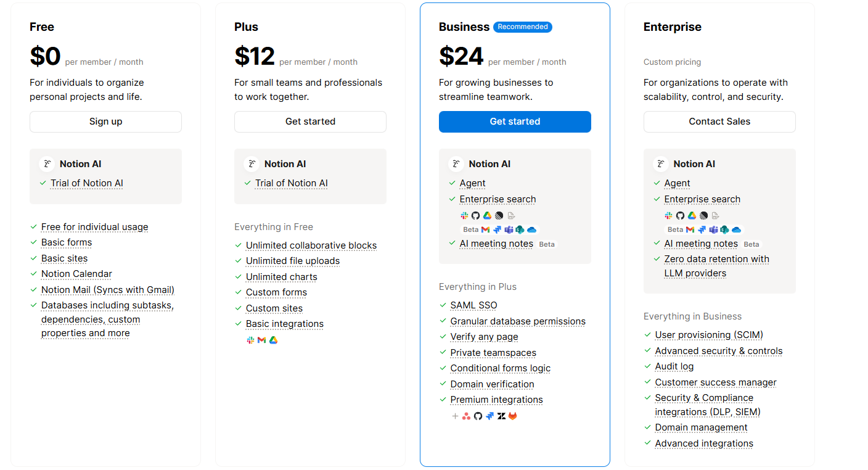Click the GitLab fox icon under Premium integrations
Viewport: 868px width, 470px height.
point(513,416)
